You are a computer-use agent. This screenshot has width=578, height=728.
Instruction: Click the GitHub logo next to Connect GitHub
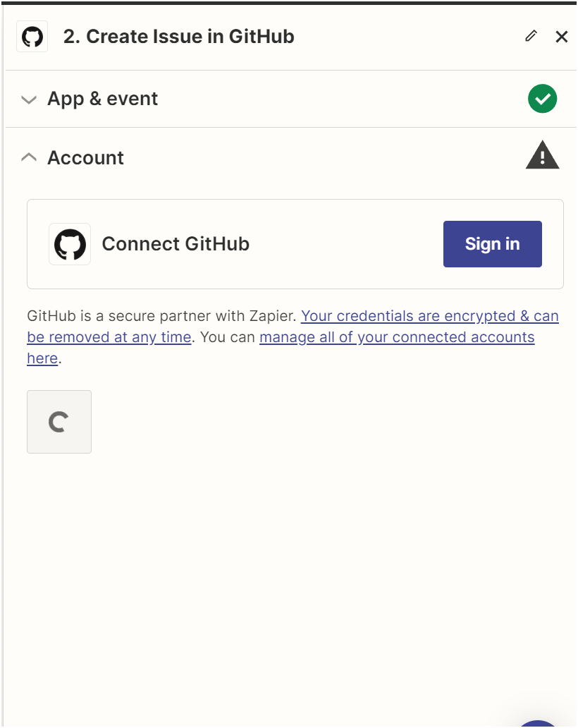(70, 244)
